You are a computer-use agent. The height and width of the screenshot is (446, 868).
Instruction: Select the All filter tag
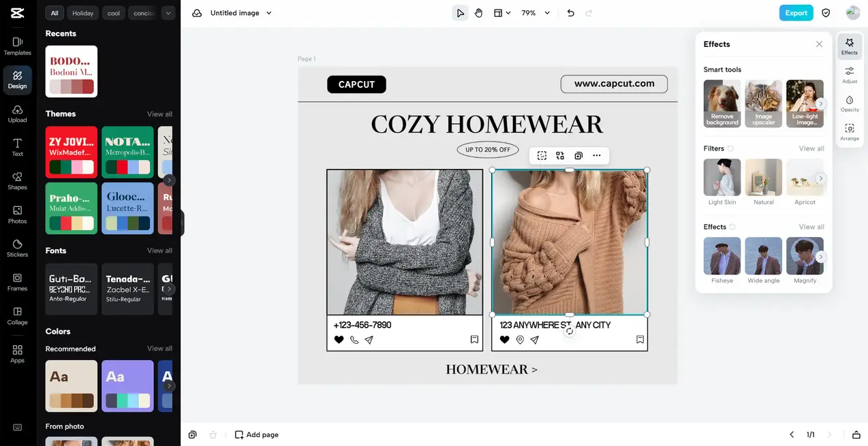pos(55,13)
